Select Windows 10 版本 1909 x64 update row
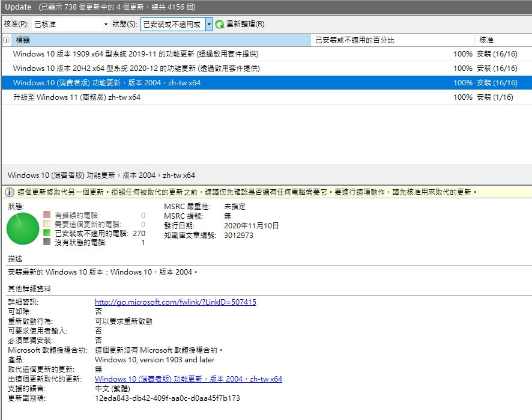Image resolution: width=532 pixels, height=420 pixels. (267, 54)
